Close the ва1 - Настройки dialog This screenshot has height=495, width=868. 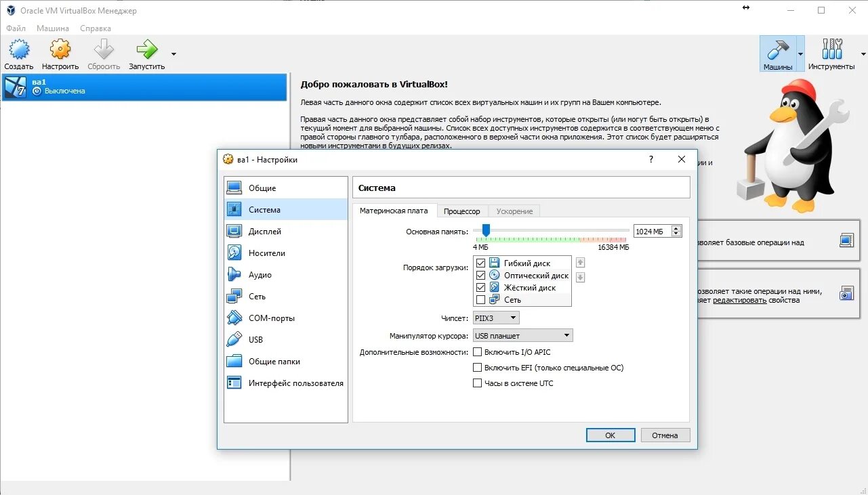click(682, 159)
